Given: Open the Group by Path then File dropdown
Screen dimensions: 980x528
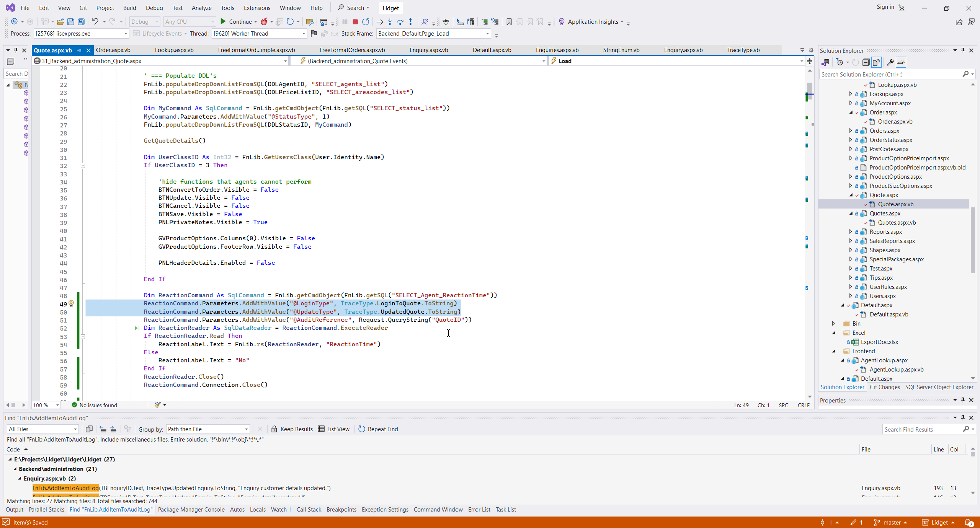Looking at the screenshot, I should pyautogui.click(x=208, y=429).
